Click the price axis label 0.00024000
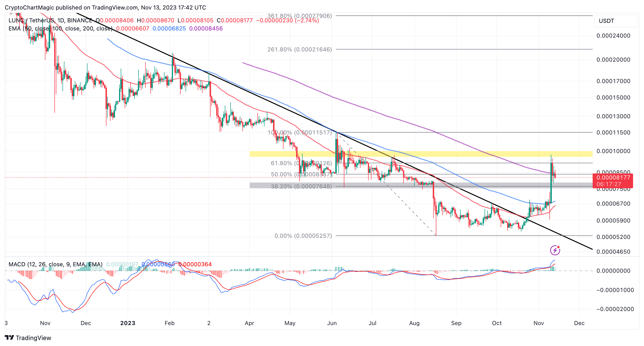644x346 pixels. pyautogui.click(x=613, y=35)
